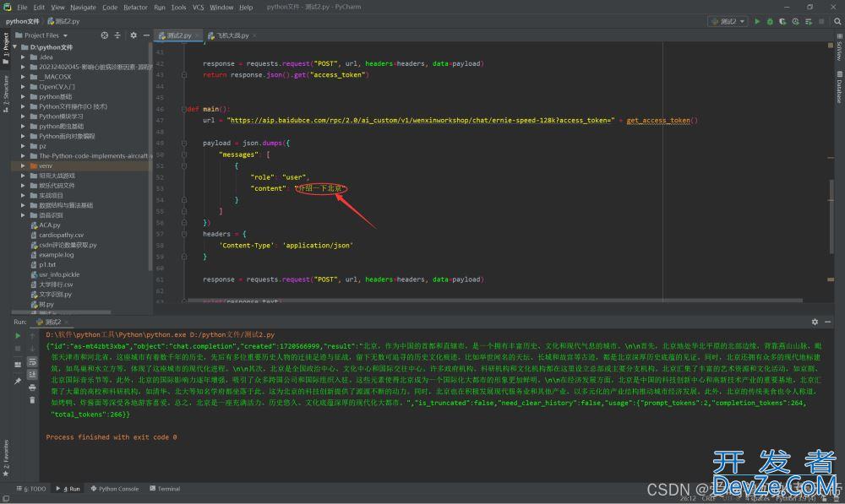
Task: Click the locate/scroll-from-source icon in Project panel
Action: [105, 35]
